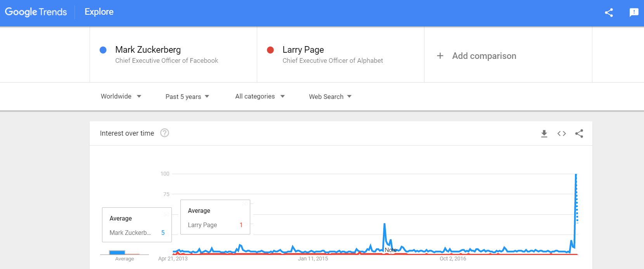The image size is (644, 269).
Task: Share the Interest over time chart
Action: pos(579,133)
